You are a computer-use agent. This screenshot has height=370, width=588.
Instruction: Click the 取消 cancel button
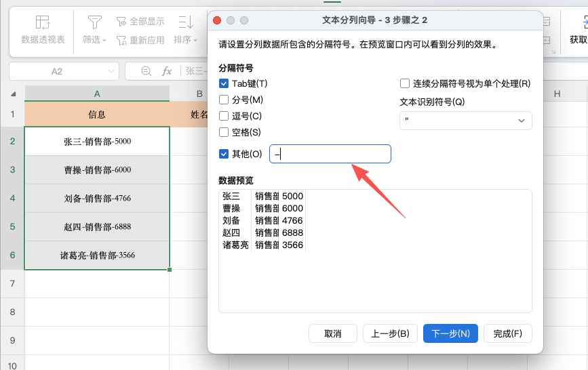pyautogui.click(x=332, y=333)
